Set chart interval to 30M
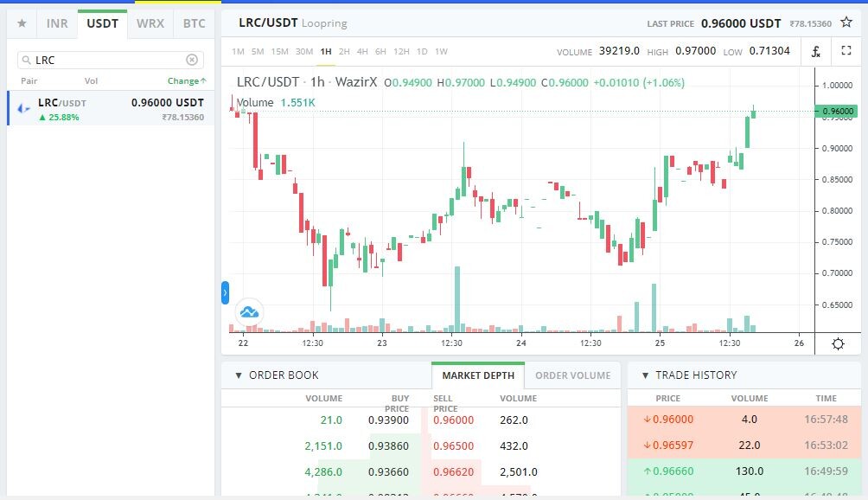868x500 pixels. click(x=304, y=52)
